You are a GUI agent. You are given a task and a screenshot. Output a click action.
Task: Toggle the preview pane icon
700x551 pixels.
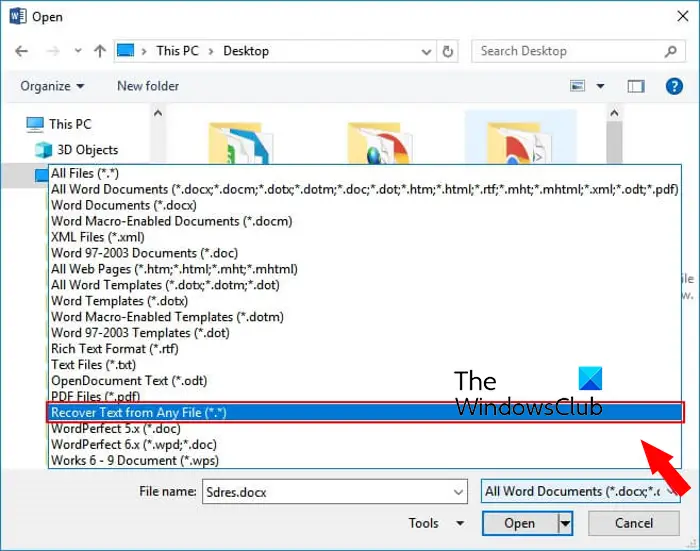tap(636, 86)
